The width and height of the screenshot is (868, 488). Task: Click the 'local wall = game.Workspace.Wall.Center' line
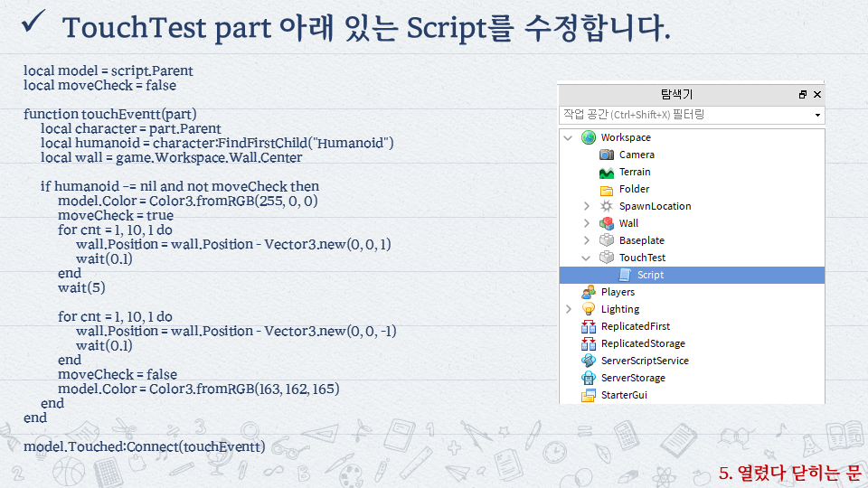(171, 157)
